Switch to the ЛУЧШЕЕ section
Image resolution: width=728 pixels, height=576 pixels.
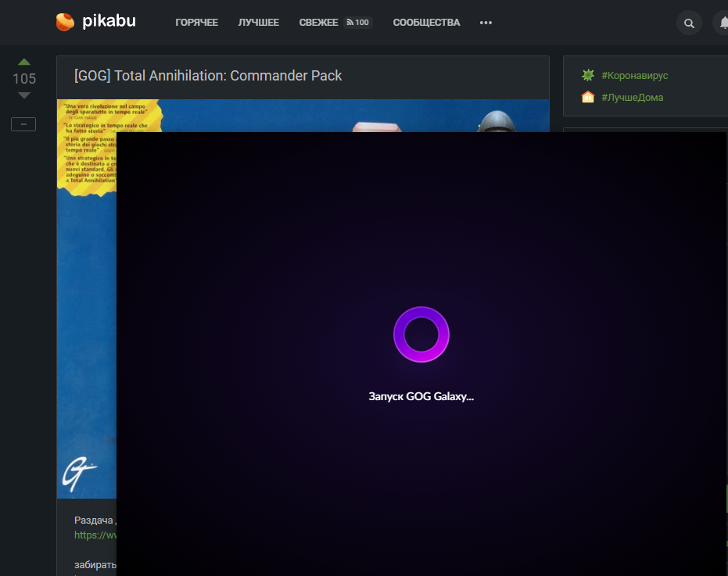(258, 23)
